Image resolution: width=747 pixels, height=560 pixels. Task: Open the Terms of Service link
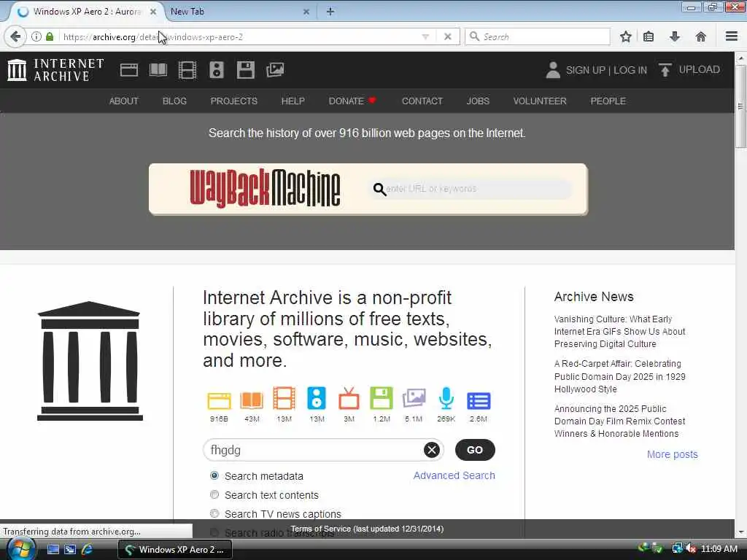[x=367, y=529]
